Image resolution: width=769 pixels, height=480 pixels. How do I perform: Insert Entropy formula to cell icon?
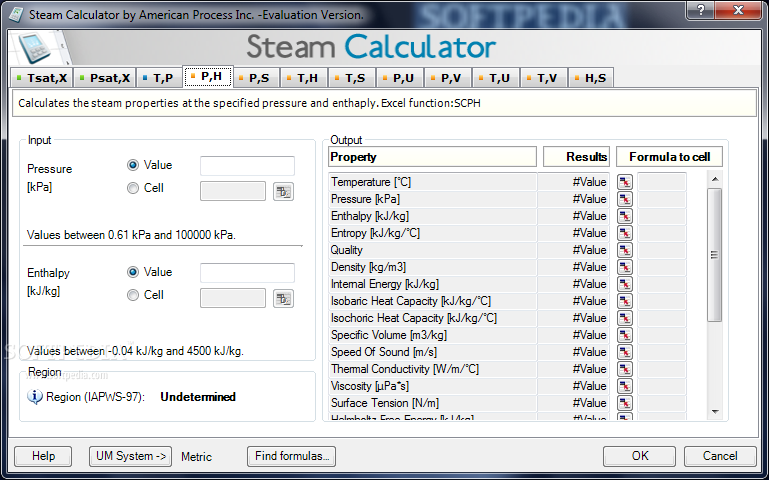click(625, 233)
